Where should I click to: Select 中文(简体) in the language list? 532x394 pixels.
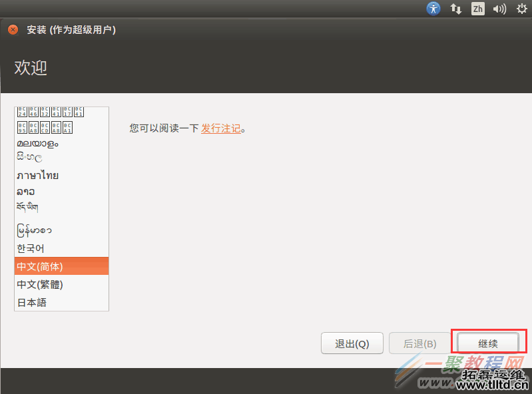(61, 266)
